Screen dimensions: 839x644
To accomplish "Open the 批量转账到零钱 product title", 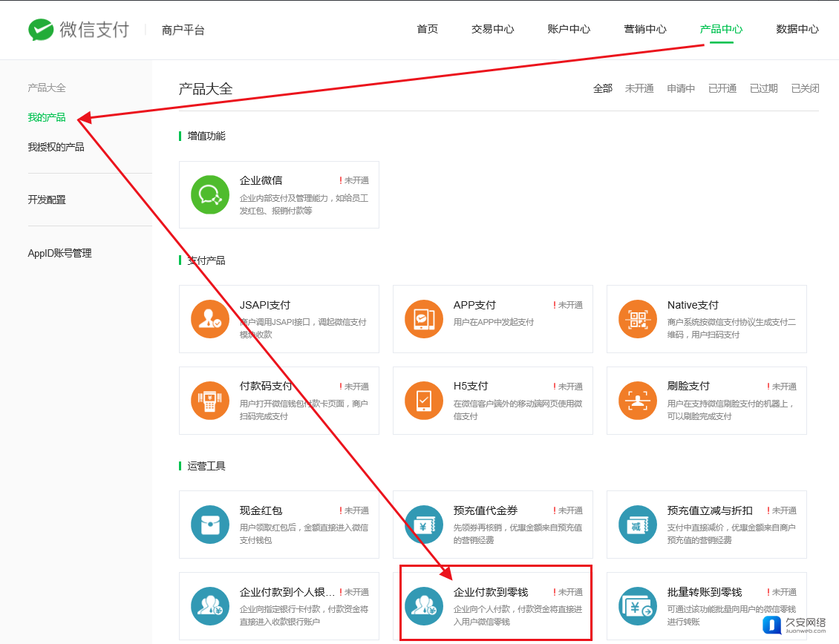I will pos(704,592).
